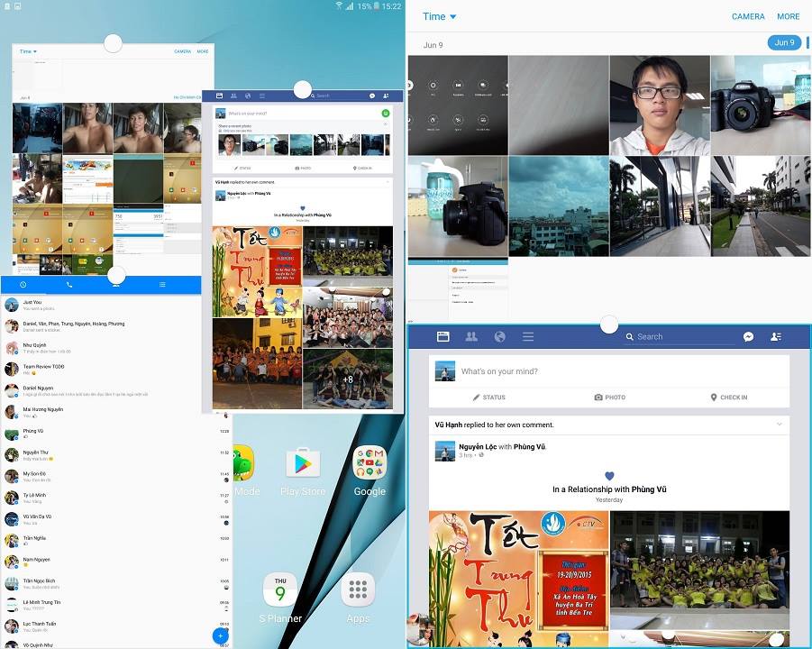The width and height of the screenshot is (812, 649).
Task: Tap MORE in Gallery popup window
Action: [203, 51]
